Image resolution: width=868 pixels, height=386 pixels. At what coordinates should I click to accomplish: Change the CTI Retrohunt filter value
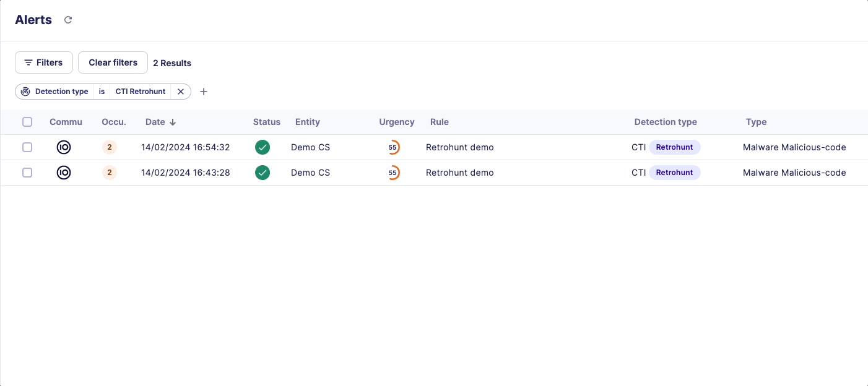pos(141,92)
